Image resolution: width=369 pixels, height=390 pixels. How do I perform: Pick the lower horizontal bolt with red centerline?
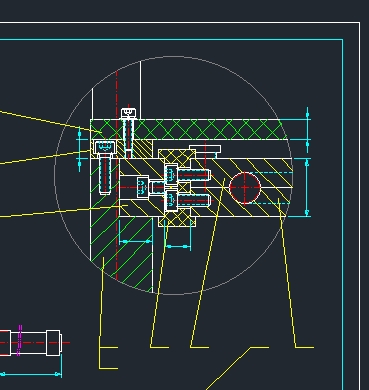pyautogui.click(x=188, y=200)
